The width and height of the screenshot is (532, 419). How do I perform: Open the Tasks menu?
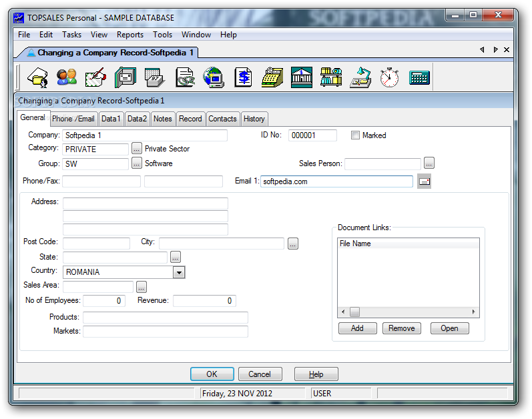click(71, 35)
